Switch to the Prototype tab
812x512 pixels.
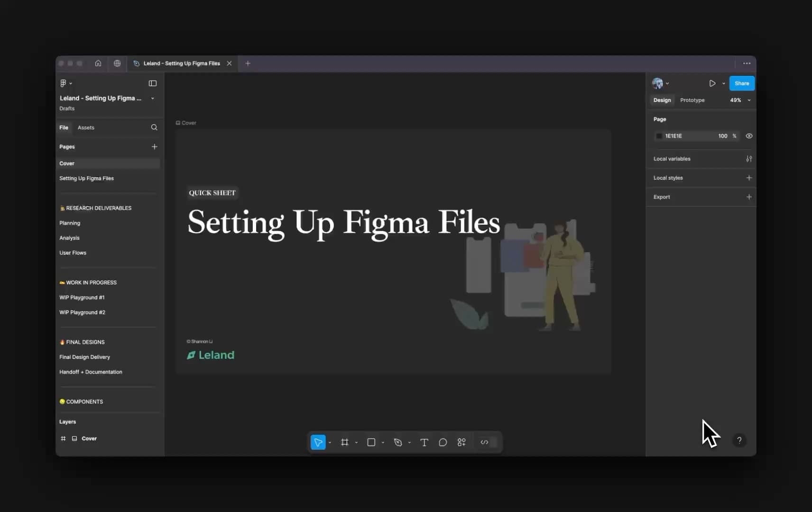click(x=692, y=100)
